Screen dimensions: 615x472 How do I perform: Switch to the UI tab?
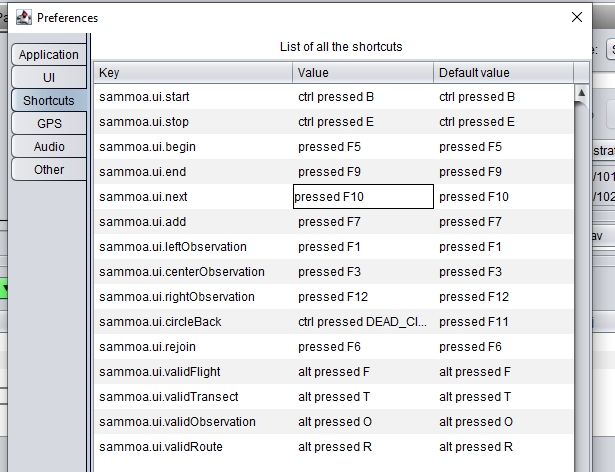49,77
